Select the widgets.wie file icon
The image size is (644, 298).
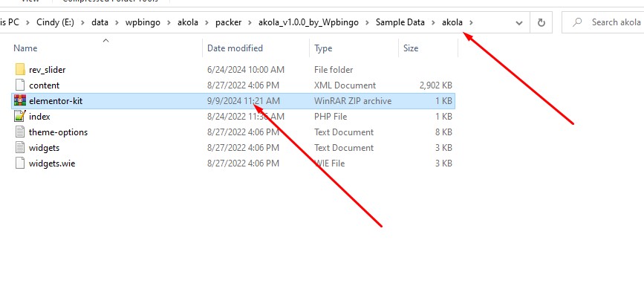click(20, 163)
